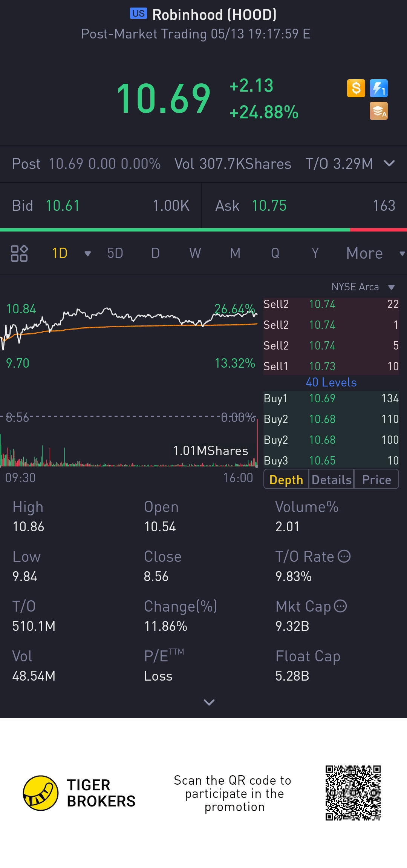
Task: Switch to monthly M chart
Action: tap(235, 253)
